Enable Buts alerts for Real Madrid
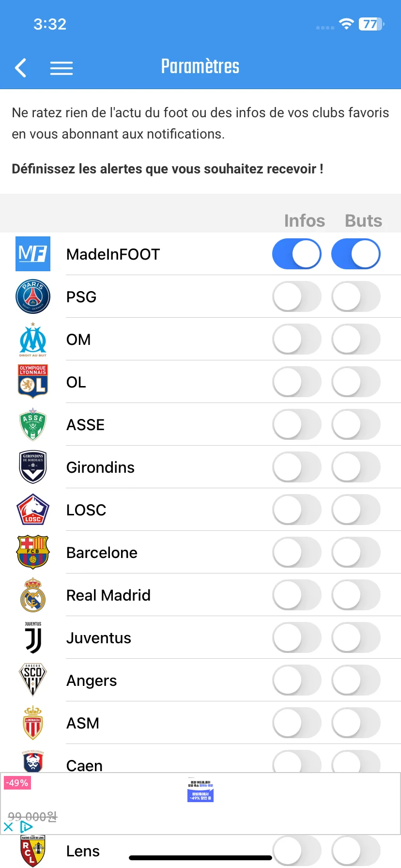Image resolution: width=401 pixels, height=868 pixels. [356, 595]
